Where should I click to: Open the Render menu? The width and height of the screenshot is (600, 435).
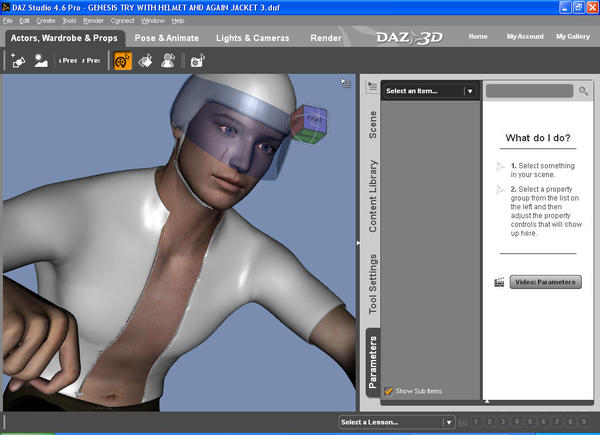click(x=93, y=21)
